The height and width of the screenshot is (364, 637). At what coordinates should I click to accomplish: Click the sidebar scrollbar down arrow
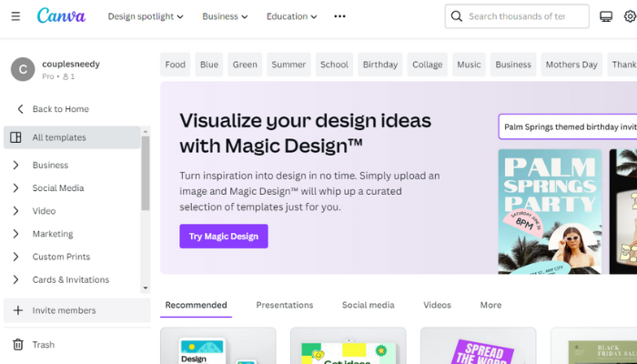point(146,288)
